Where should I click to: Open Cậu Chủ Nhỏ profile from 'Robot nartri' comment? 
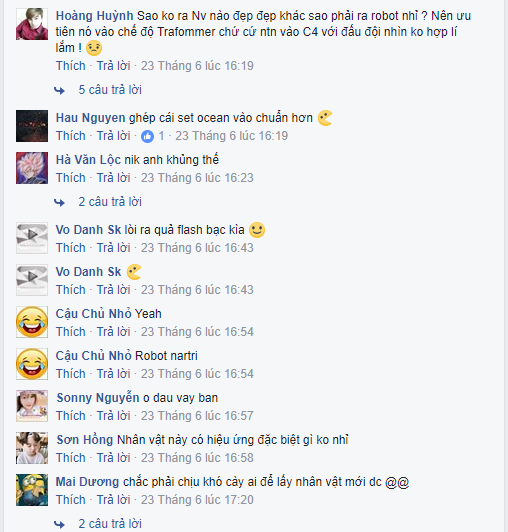pyautogui.click(x=93, y=356)
